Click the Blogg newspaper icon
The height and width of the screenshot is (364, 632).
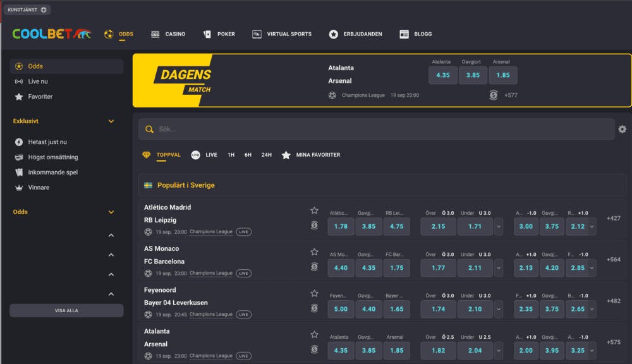tap(404, 34)
